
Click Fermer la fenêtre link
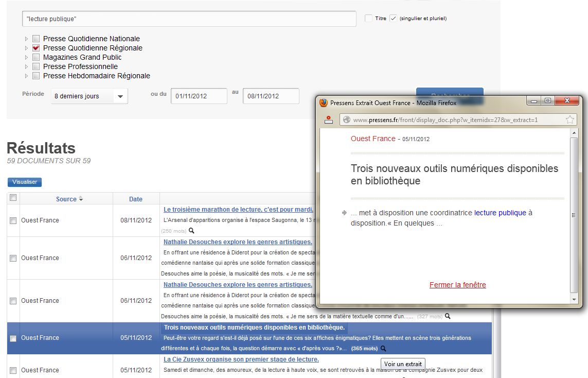457,285
